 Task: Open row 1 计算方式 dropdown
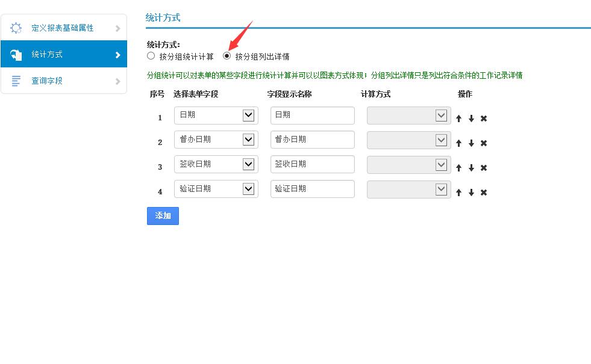409,115
